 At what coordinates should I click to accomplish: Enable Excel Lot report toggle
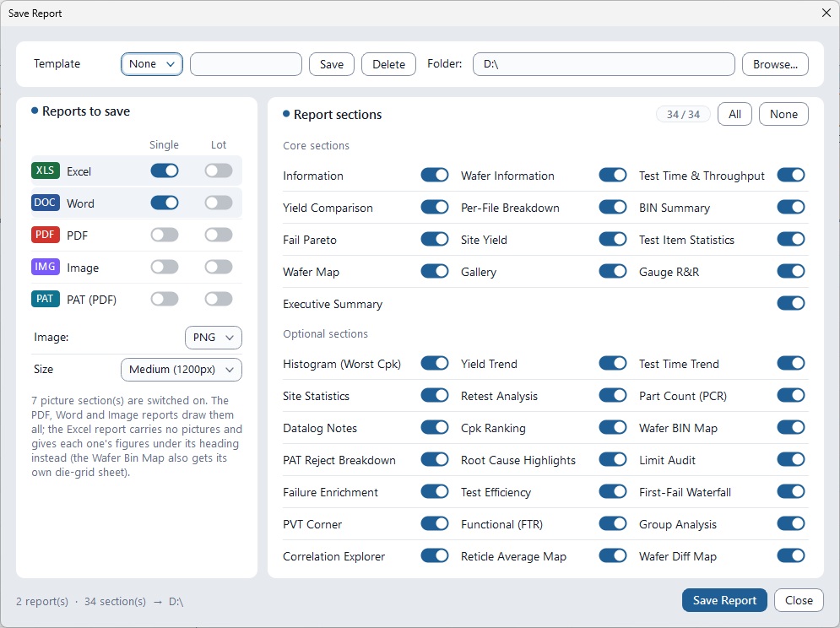click(x=219, y=171)
